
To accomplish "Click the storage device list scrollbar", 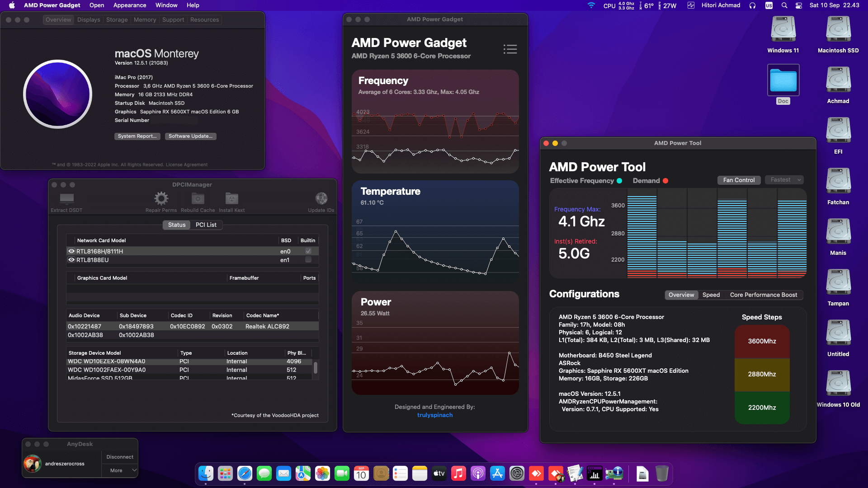I will [316, 368].
